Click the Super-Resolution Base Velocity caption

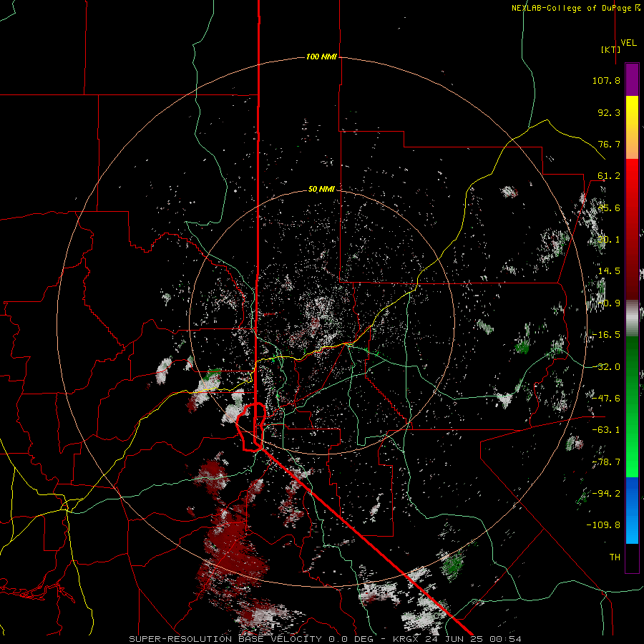click(325, 639)
